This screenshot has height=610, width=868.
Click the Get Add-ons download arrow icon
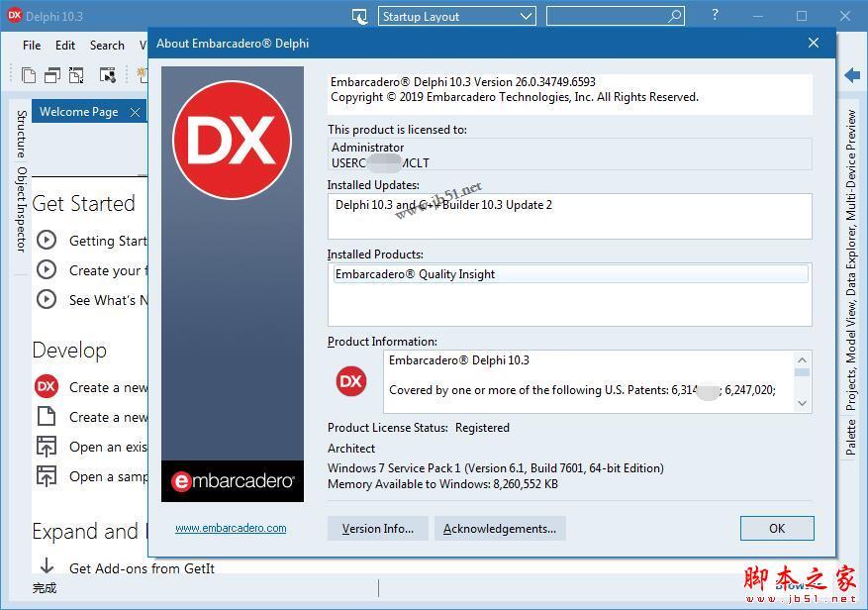click(x=48, y=565)
